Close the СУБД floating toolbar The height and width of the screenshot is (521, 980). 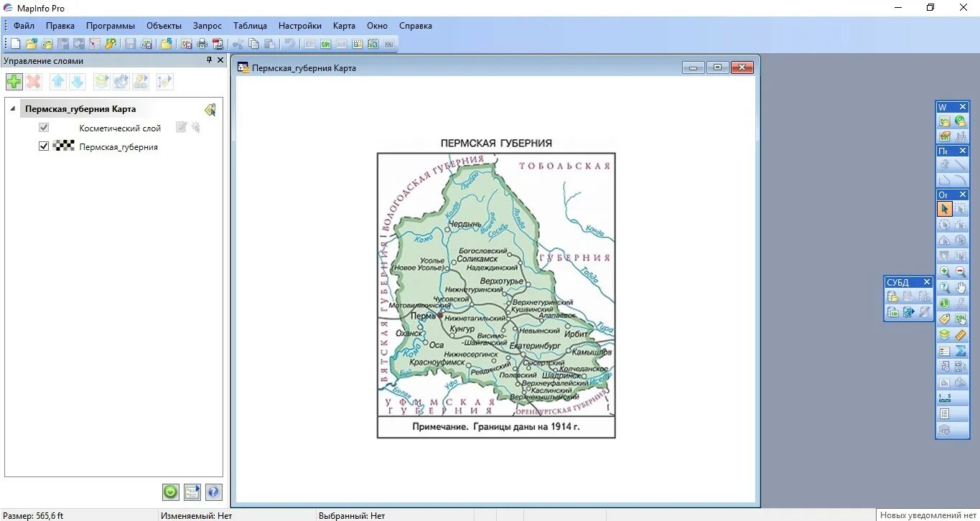pyautogui.click(x=926, y=282)
